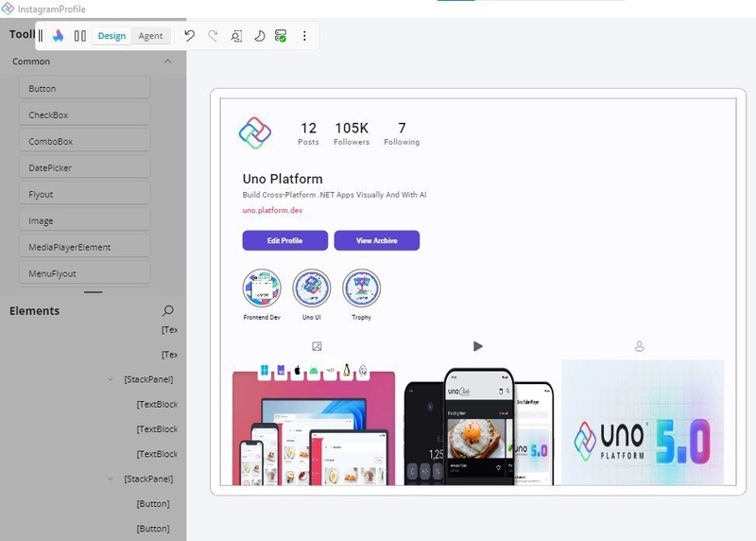Select Image in the toolbox
The height and width of the screenshot is (541, 756).
coord(84,220)
